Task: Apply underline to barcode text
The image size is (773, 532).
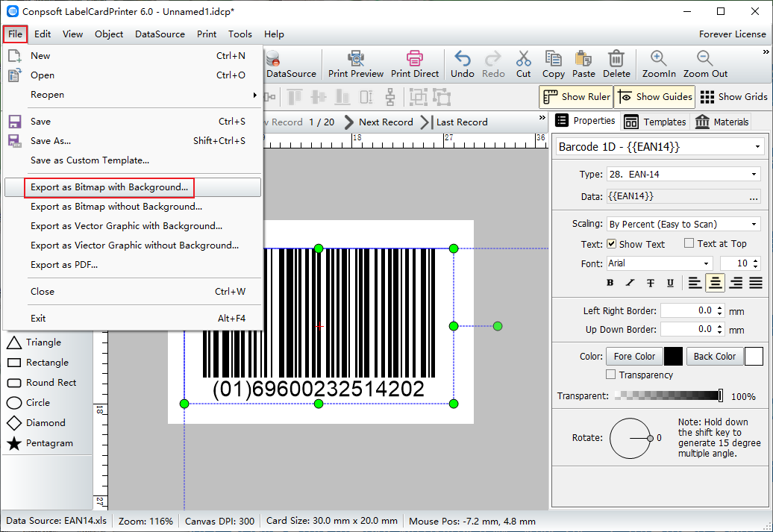Action: click(x=670, y=283)
